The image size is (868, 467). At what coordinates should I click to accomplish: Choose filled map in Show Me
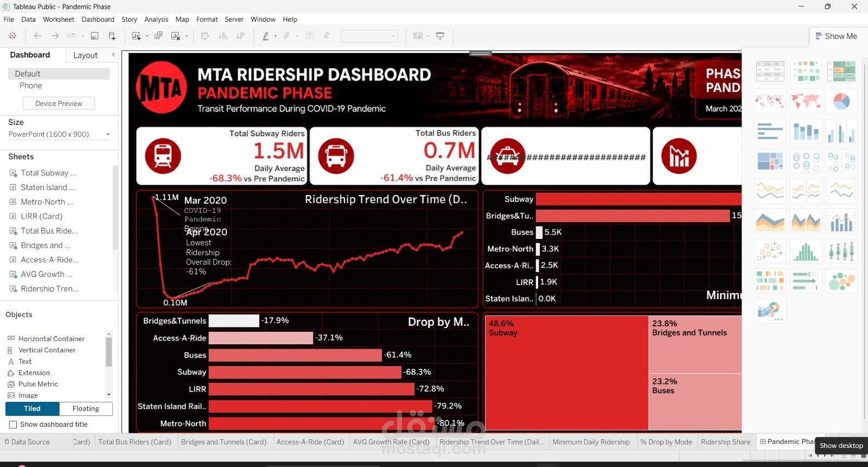(806, 102)
